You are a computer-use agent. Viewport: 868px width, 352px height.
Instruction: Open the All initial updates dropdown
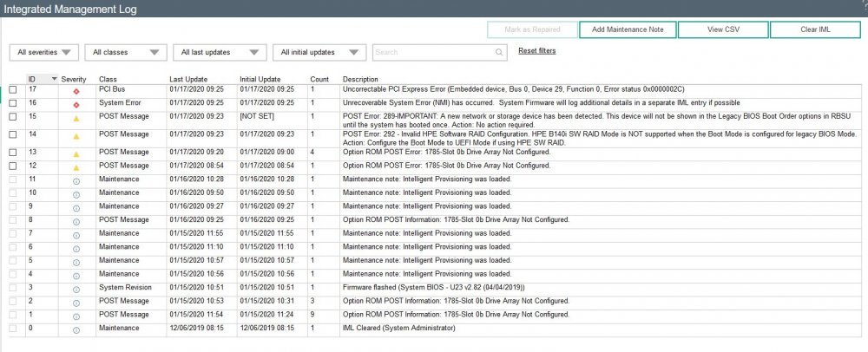click(319, 53)
